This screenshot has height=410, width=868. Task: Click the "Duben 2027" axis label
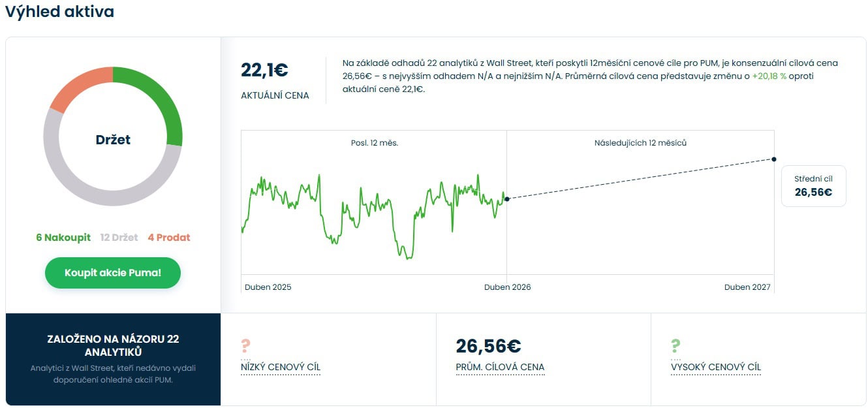[x=747, y=287]
